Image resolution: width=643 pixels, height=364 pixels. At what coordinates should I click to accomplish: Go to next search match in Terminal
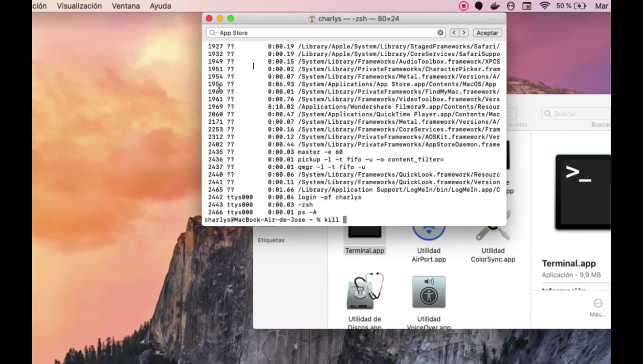pos(464,33)
